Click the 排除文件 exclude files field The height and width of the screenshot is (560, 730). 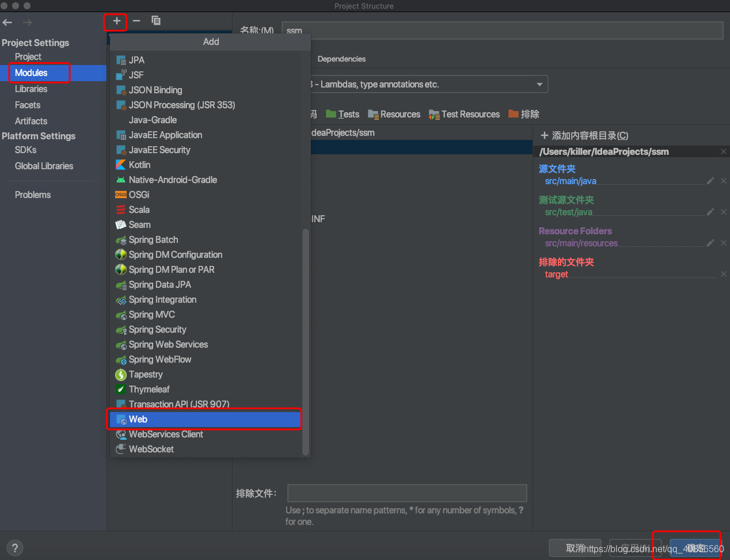[x=407, y=493]
